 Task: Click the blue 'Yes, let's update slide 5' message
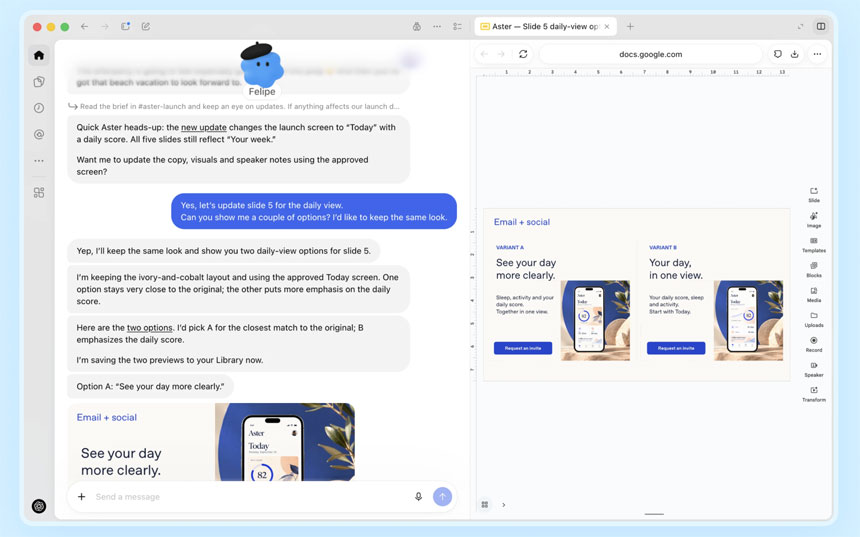pyautogui.click(x=314, y=211)
